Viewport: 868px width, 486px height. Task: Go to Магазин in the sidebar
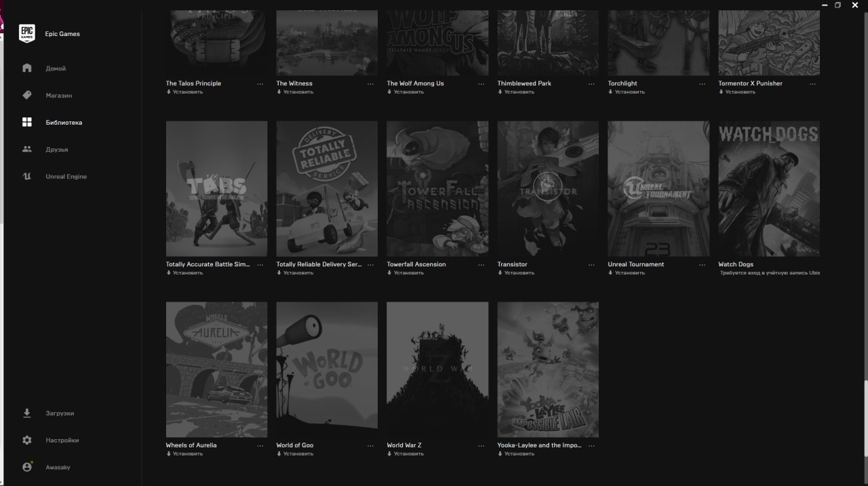point(59,96)
